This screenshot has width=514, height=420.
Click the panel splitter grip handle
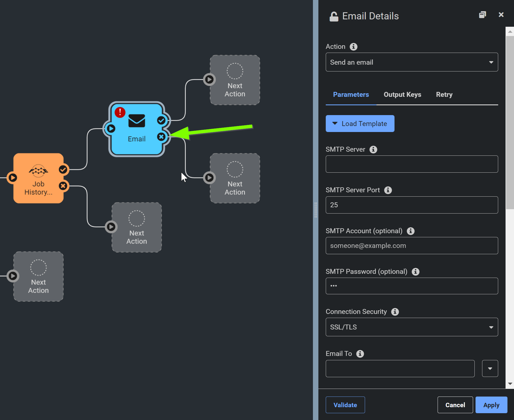[316, 210]
